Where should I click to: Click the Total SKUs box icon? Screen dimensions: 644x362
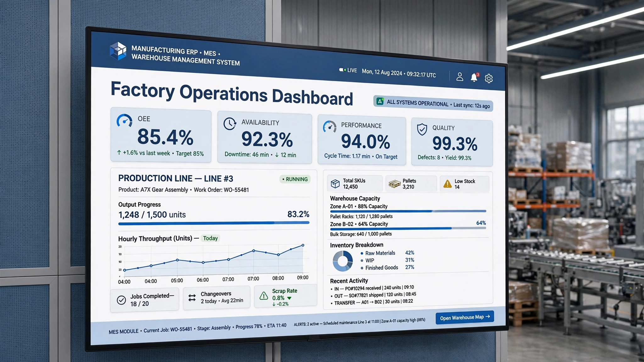pos(335,184)
